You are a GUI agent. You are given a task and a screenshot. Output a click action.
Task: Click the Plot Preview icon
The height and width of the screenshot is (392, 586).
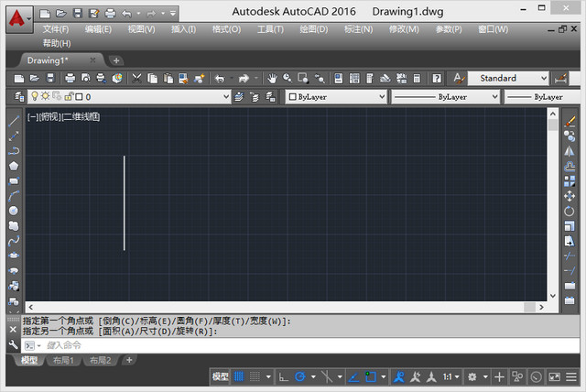click(x=85, y=78)
